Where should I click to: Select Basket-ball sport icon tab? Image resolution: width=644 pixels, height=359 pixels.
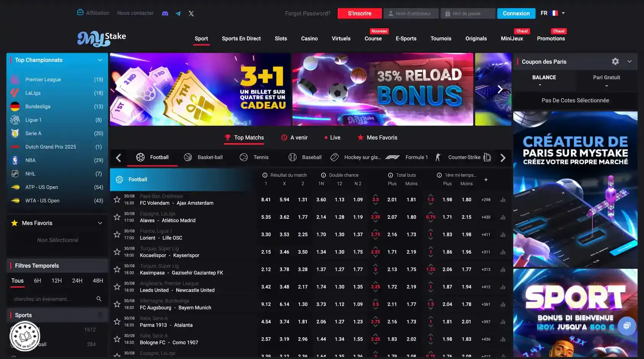(x=203, y=157)
